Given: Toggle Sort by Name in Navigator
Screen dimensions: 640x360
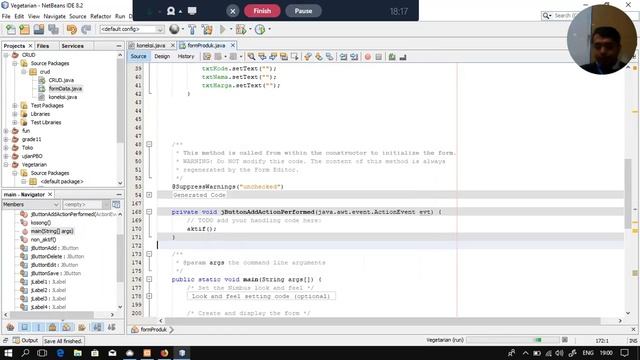Looking at the screenshot, I should pyautogui.click(x=97, y=327).
